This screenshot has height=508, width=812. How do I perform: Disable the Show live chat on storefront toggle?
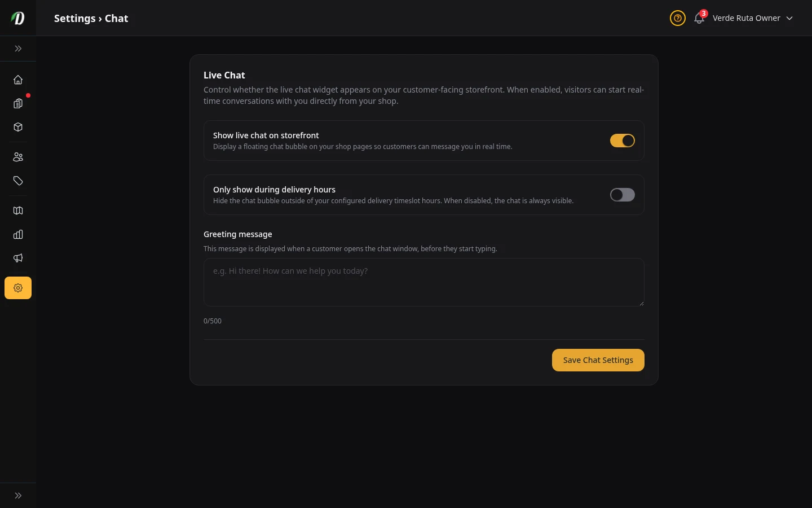point(623,141)
